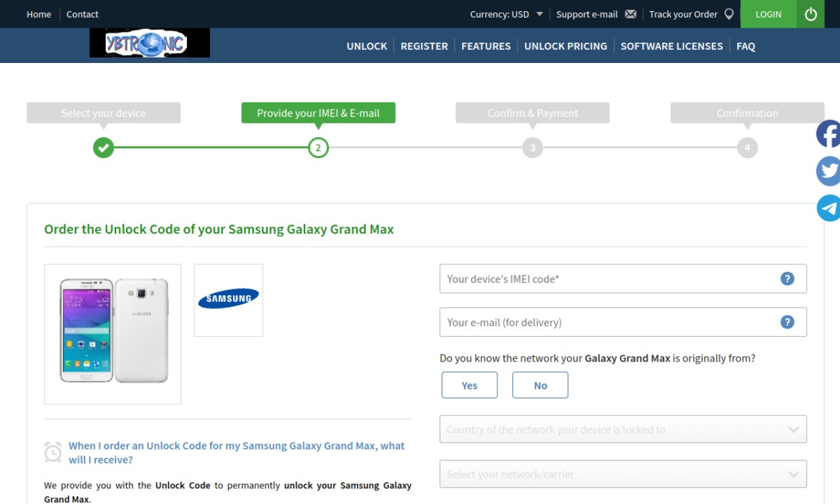Click the 'Order the Unlock Code' page heading
The height and width of the screenshot is (504, 840).
[219, 229]
